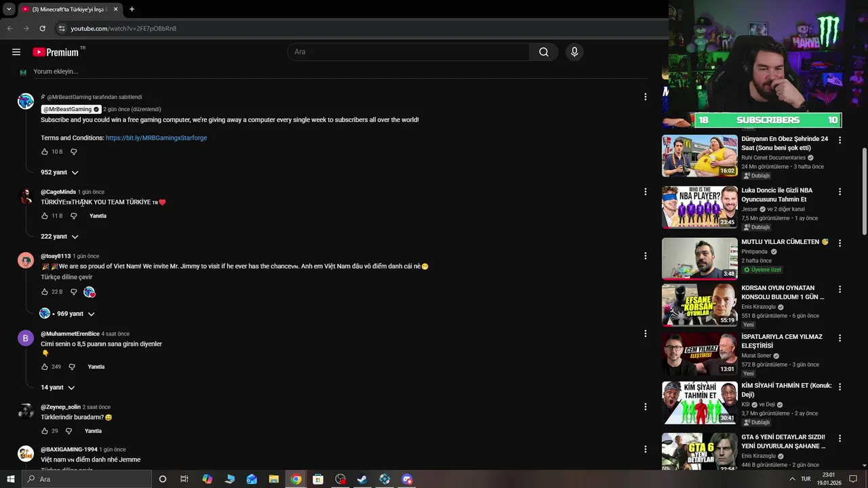Go back in Chrome
Image resolution: width=868 pixels, height=488 pixels.
[9, 28]
